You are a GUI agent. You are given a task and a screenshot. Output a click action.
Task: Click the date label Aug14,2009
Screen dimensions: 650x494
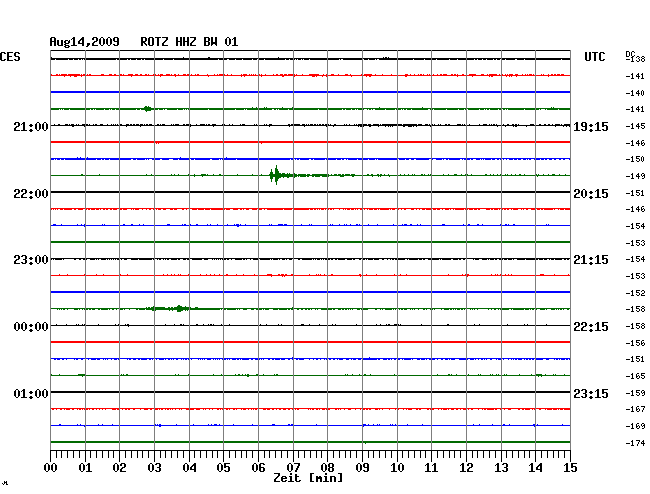[84, 42]
